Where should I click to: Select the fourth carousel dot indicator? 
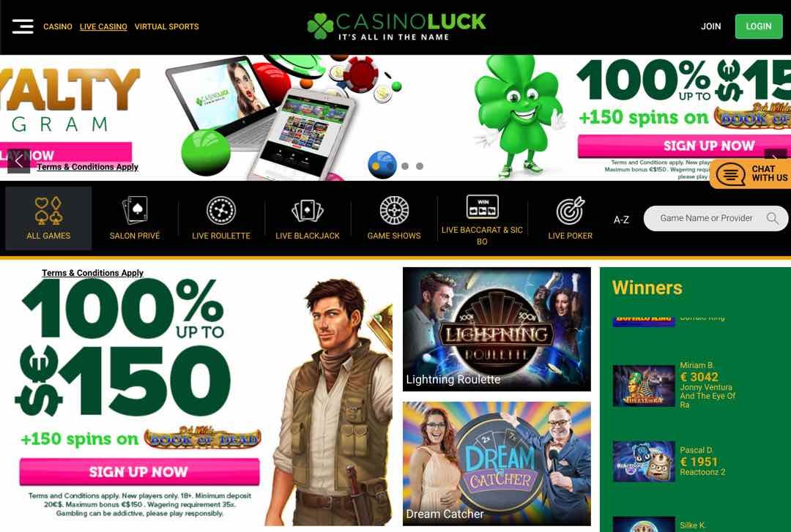coord(420,166)
